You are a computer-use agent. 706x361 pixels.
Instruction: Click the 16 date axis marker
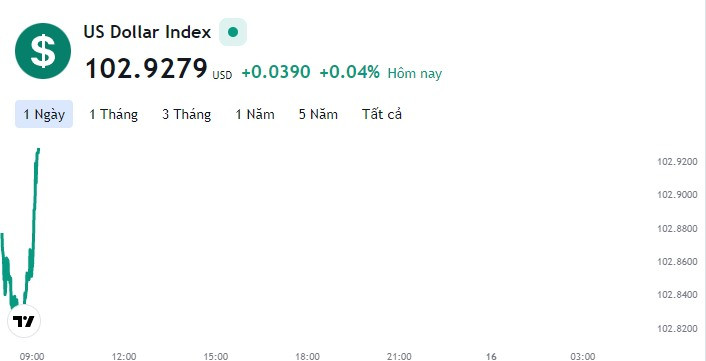pyautogui.click(x=491, y=356)
